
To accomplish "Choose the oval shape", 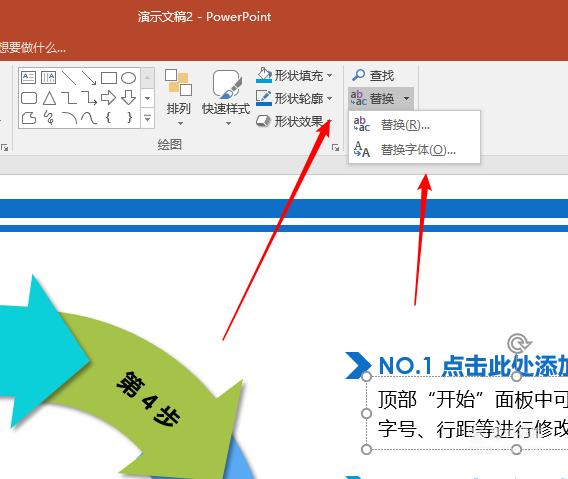I will click(x=128, y=78).
